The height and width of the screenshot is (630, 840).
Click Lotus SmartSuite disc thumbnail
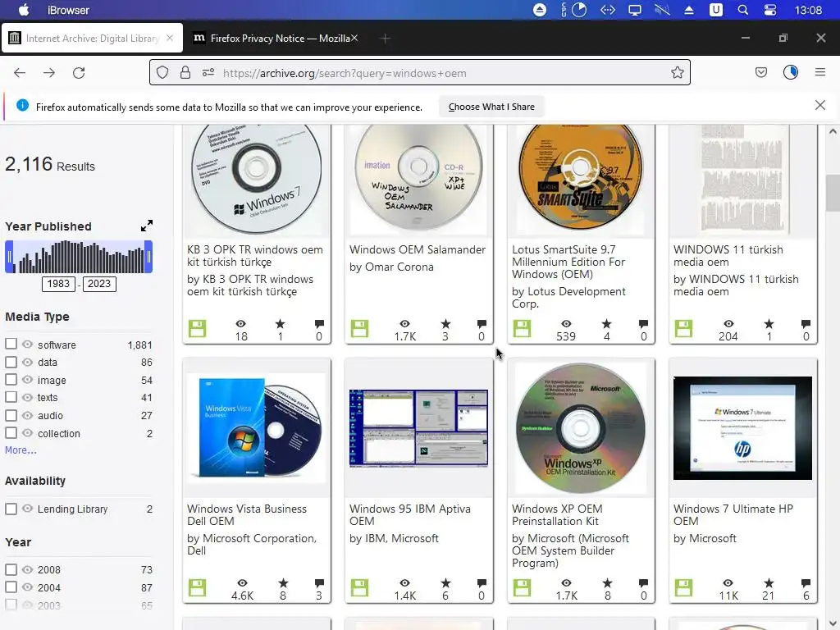click(581, 178)
